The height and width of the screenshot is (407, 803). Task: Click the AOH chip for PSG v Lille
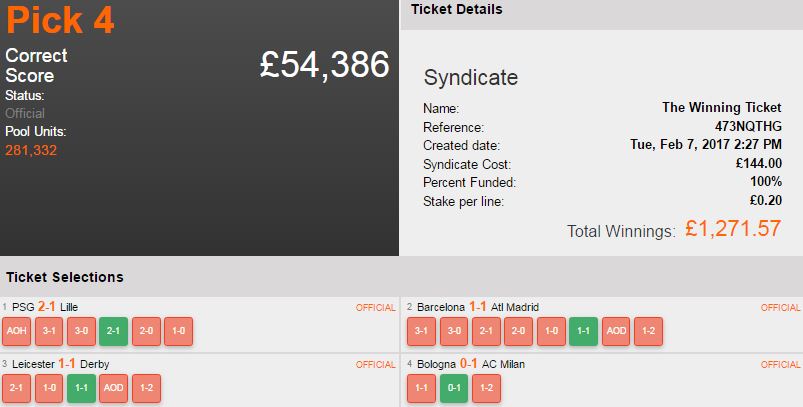(17, 332)
